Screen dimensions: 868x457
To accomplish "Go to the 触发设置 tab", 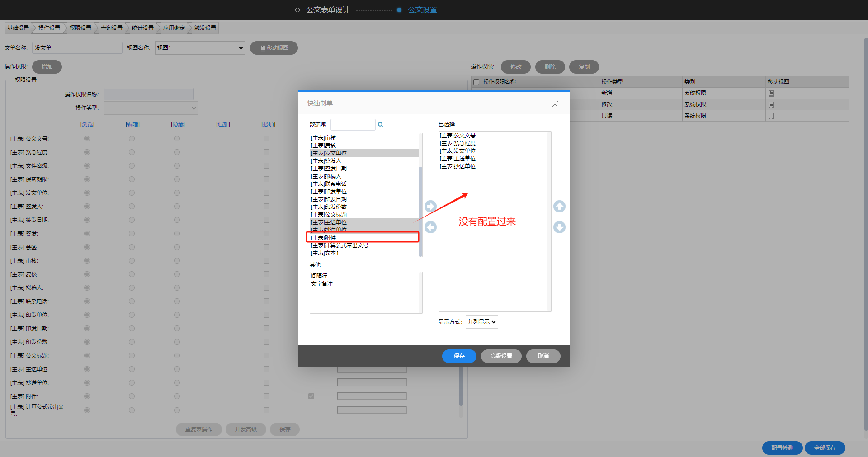I will pyautogui.click(x=205, y=28).
